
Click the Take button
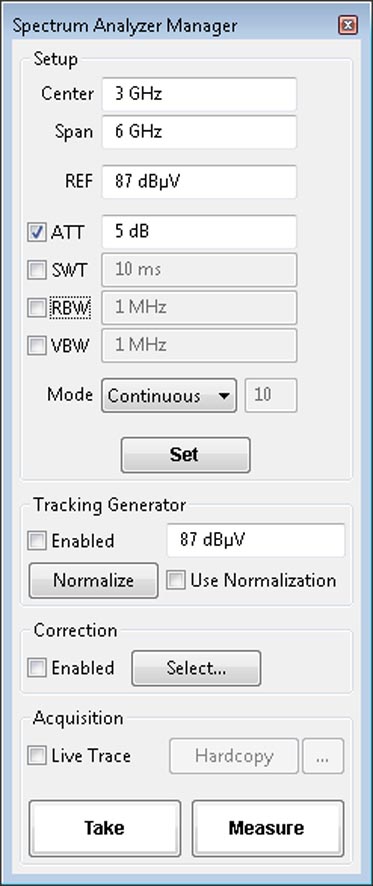(x=105, y=828)
